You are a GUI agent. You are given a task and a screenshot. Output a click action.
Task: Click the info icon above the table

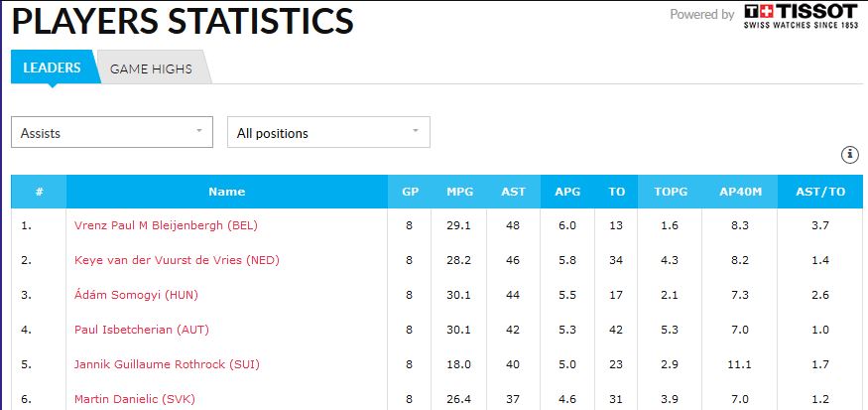[x=849, y=155]
